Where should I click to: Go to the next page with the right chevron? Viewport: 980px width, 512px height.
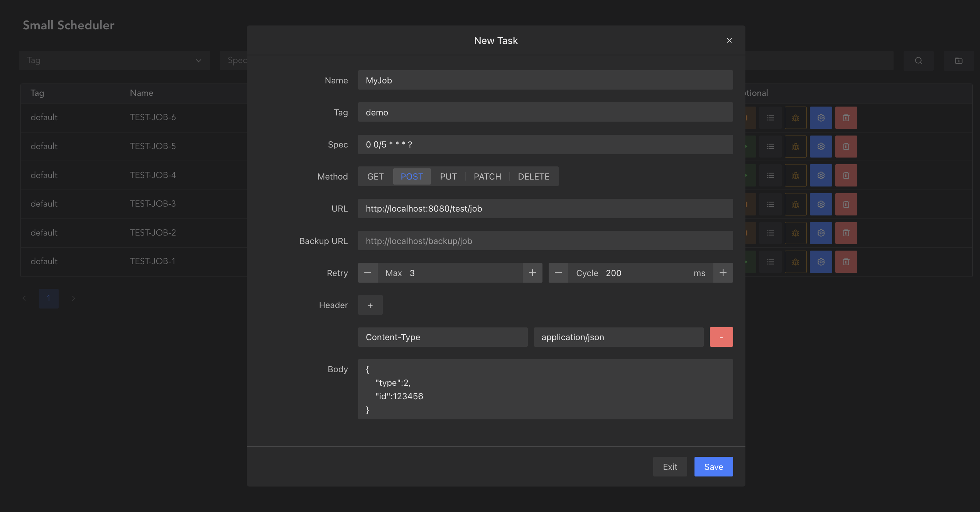[73, 298]
